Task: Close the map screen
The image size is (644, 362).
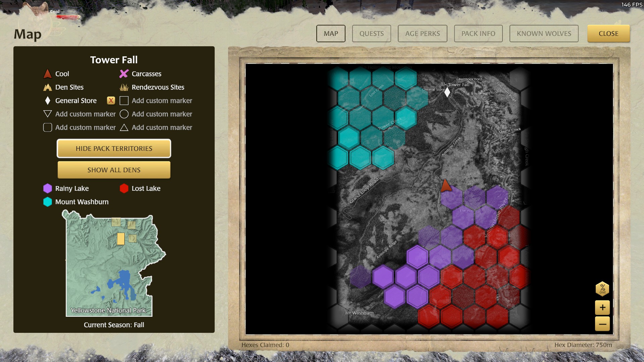Action: point(608,34)
